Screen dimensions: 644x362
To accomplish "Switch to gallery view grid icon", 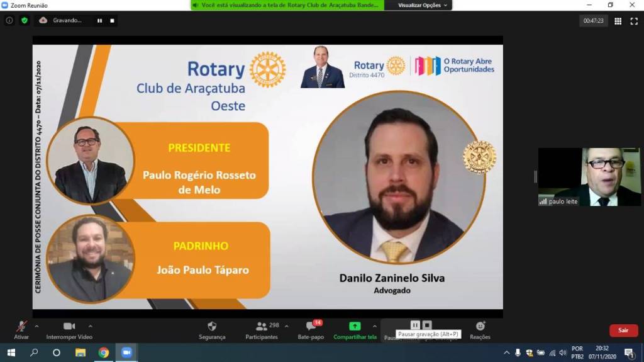I will pyautogui.click(x=618, y=21).
